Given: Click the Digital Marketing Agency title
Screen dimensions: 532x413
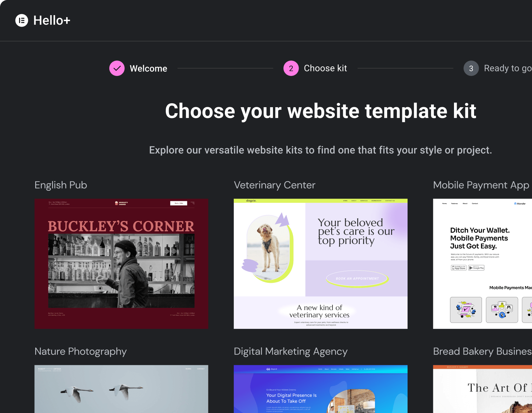Looking at the screenshot, I should tap(291, 352).
